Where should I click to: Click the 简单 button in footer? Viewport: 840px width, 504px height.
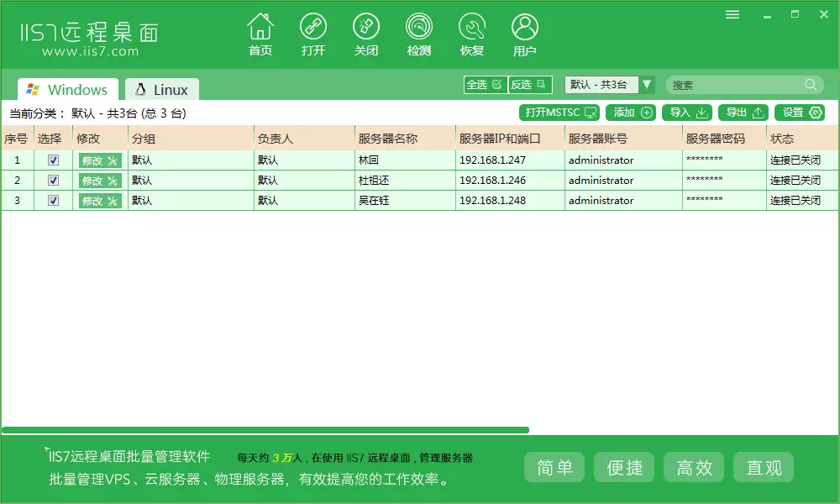[x=554, y=467]
